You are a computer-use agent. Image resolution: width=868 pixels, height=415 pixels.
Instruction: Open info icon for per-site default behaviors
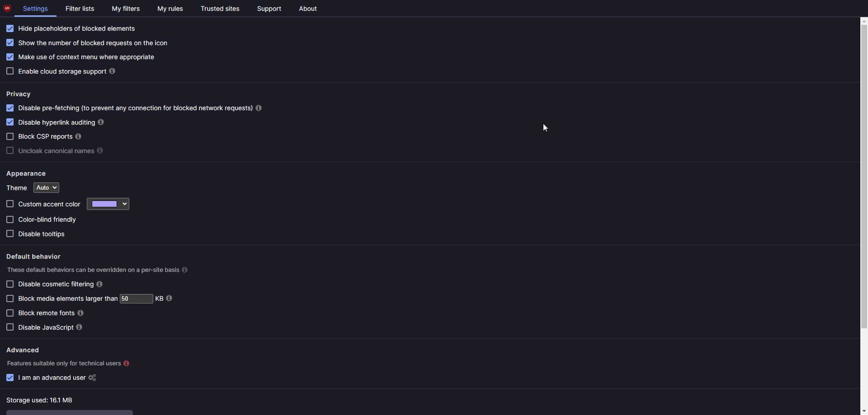(184, 270)
